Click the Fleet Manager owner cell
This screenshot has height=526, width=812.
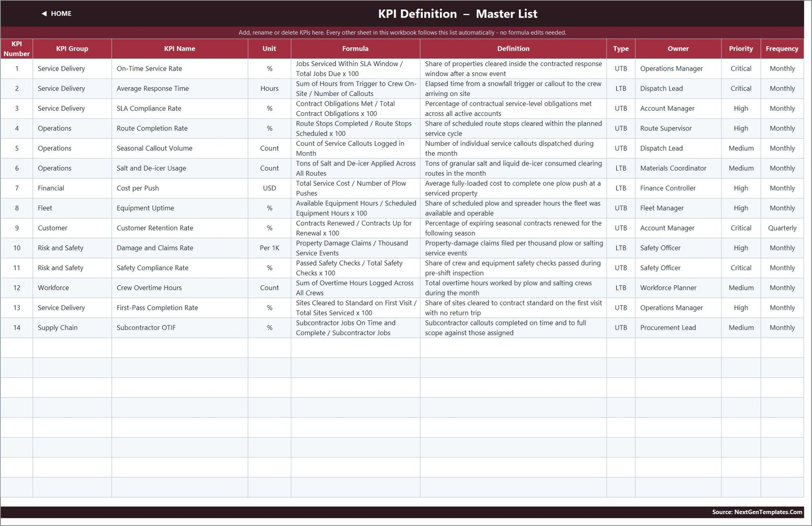point(678,208)
